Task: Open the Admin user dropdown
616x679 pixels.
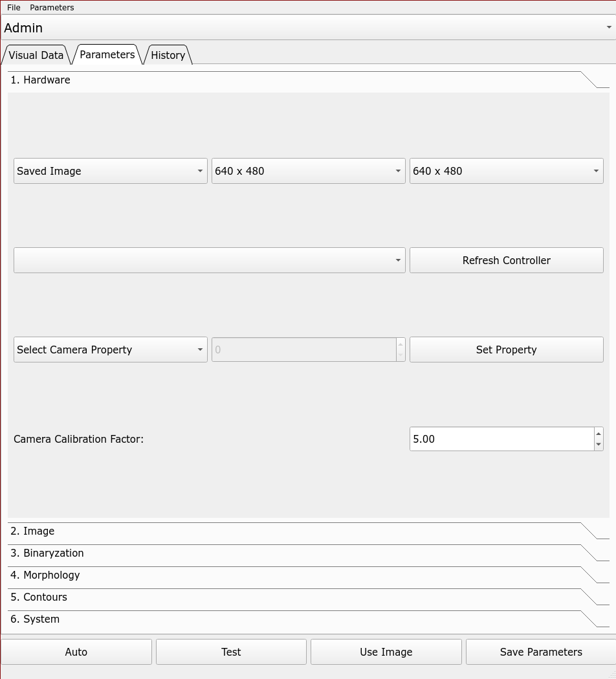Action: [x=308, y=28]
